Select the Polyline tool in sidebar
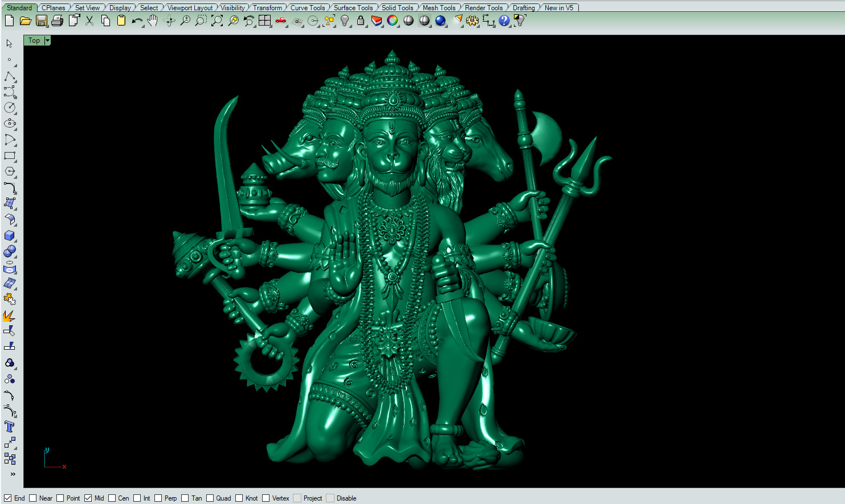 (10, 76)
